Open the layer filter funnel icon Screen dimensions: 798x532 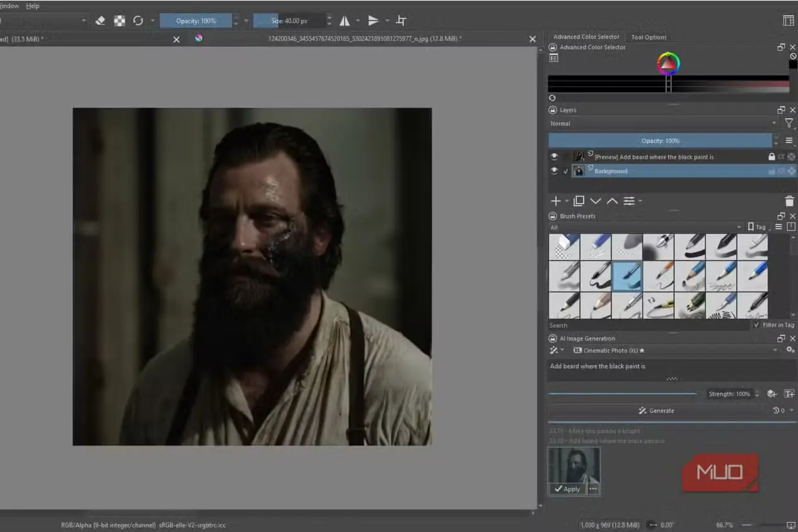tap(789, 124)
